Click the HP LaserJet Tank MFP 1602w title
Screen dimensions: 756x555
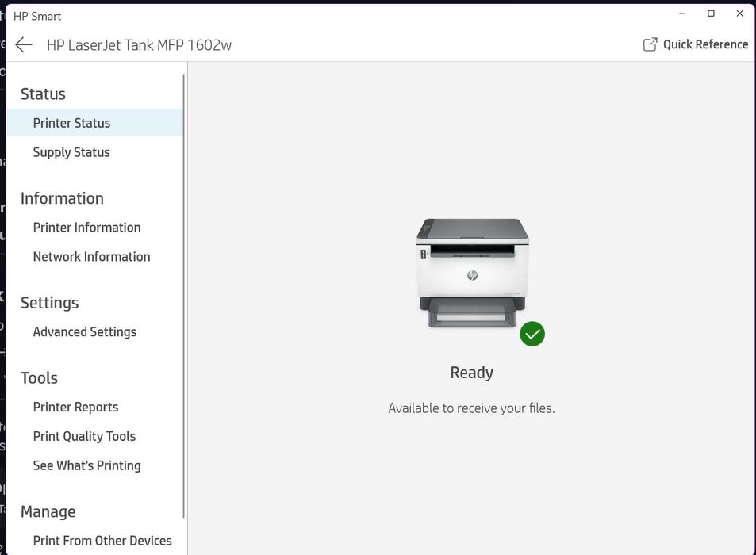click(x=140, y=45)
